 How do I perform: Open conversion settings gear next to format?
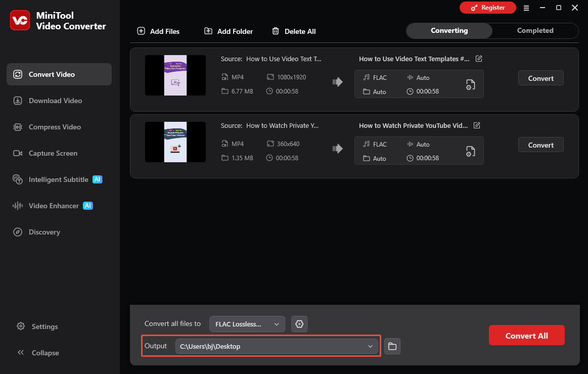click(x=299, y=324)
